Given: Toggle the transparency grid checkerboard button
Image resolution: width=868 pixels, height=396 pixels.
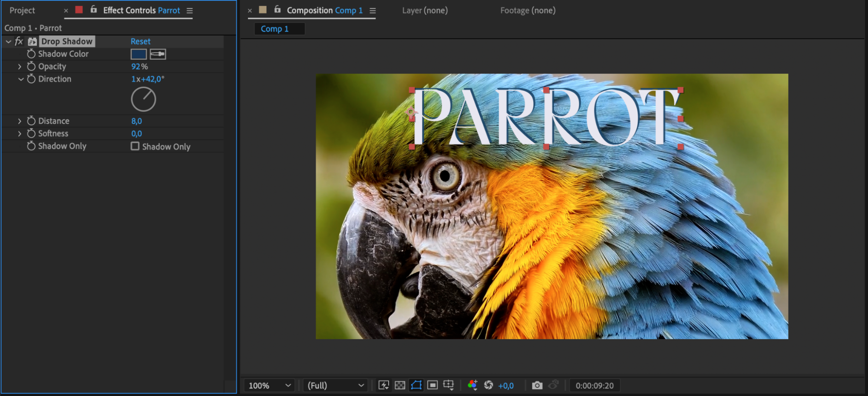Looking at the screenshot, I should tap(400, 385).
